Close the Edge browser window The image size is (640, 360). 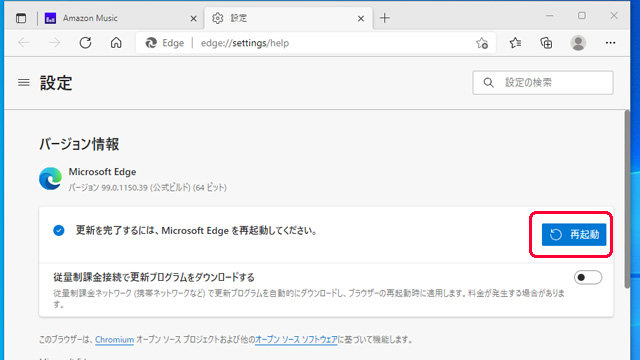click(x=614, y=16)
